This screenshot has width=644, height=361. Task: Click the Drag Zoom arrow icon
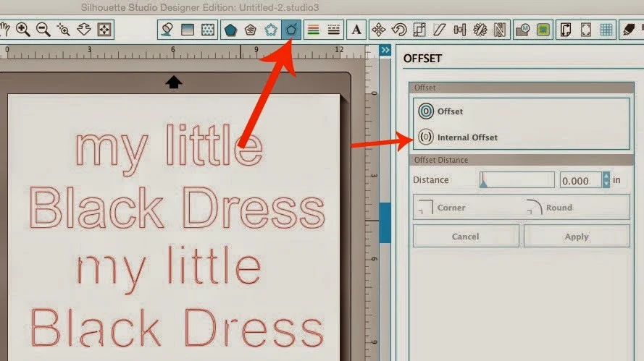[x=84, y=30]
